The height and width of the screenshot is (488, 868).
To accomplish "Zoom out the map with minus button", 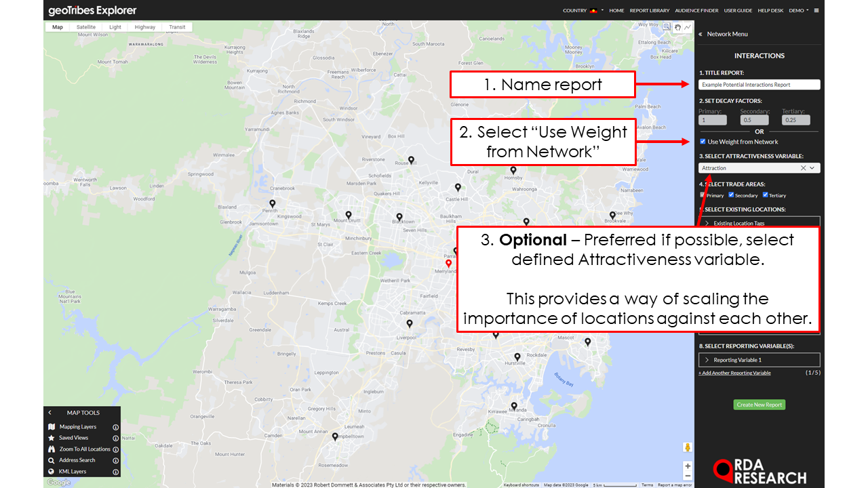I will coord(688,476).
